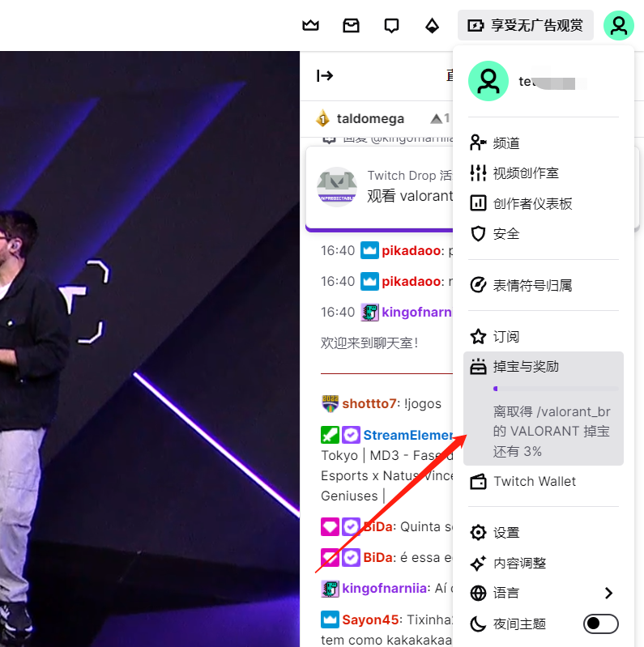Click the 夜间主题 moon icon

pos(478,624)
